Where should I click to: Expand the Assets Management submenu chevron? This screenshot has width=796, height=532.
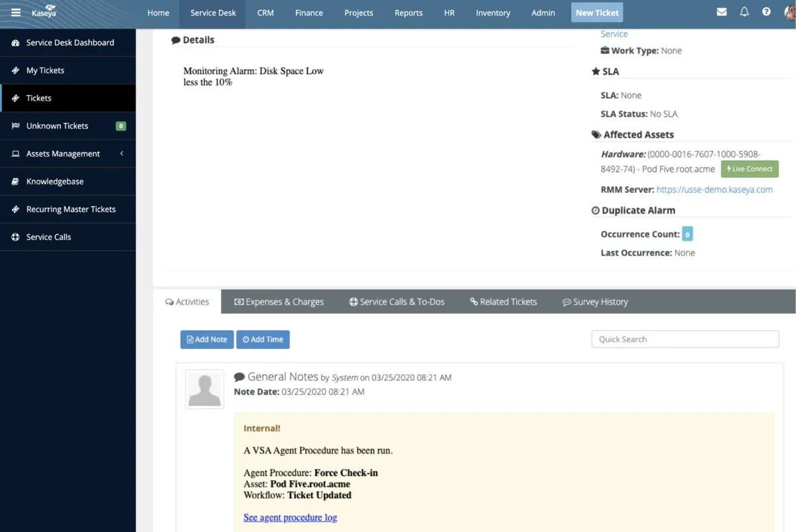click(121, 153)
